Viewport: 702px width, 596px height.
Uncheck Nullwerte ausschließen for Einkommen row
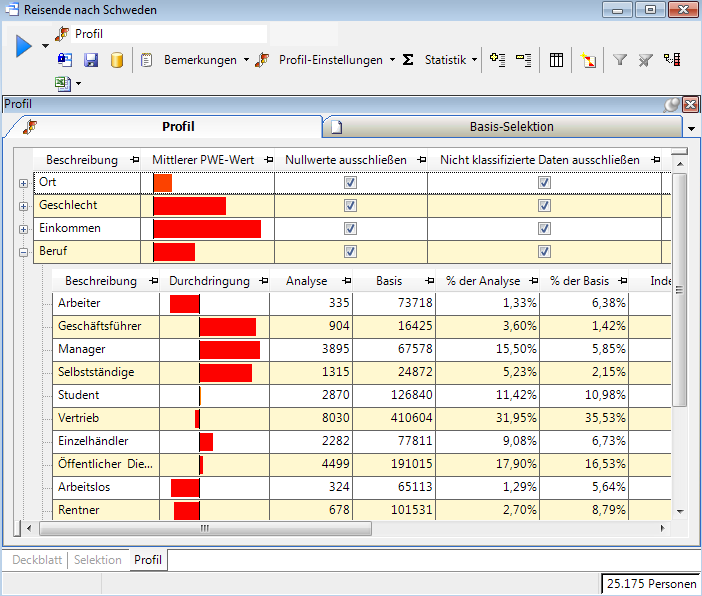(x=350, y=229)
